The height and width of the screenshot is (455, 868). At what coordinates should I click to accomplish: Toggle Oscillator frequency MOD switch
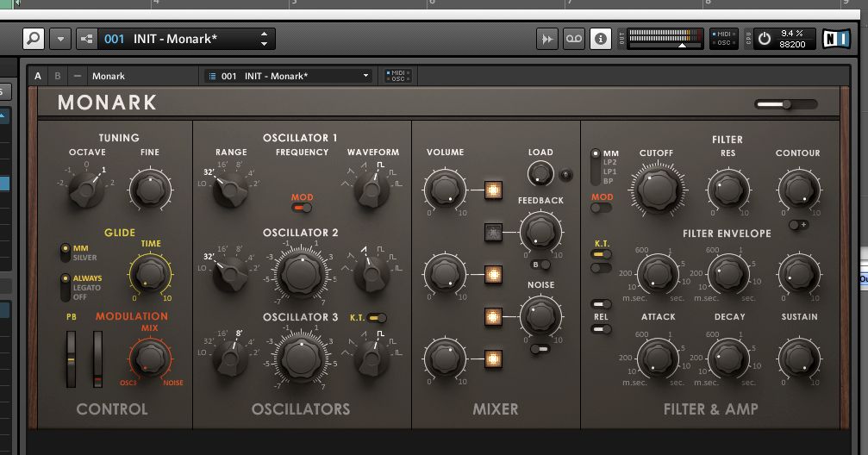click(303, 208)
